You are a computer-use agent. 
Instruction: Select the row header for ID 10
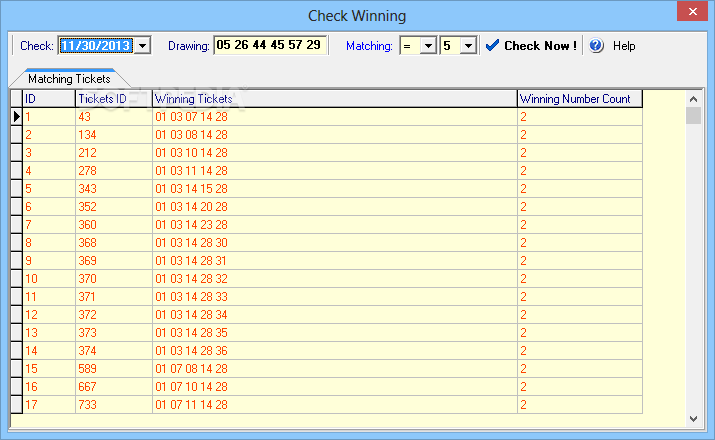pyautogui.click(x=16, y=279)
